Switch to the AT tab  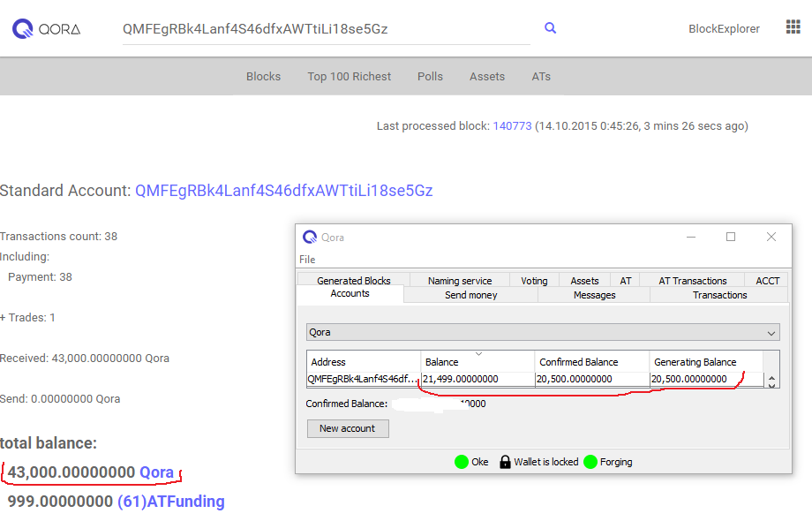tap(626, 280)
